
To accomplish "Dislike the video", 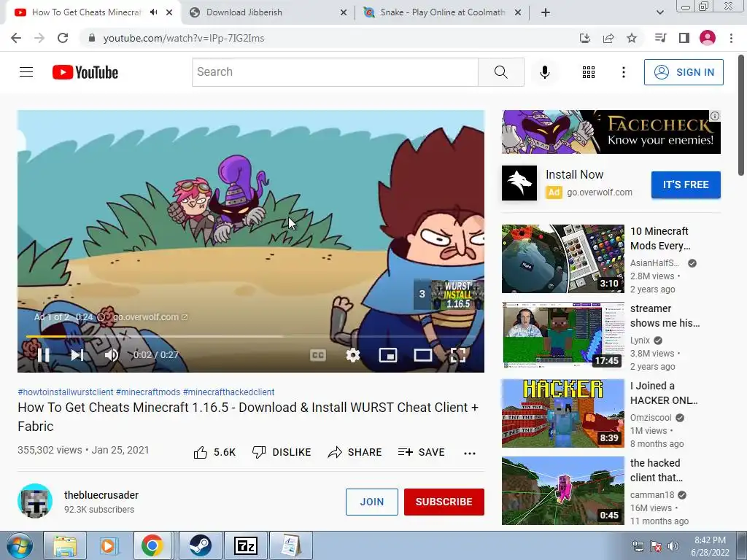I will pyautogui.click(x=282, y=452).
